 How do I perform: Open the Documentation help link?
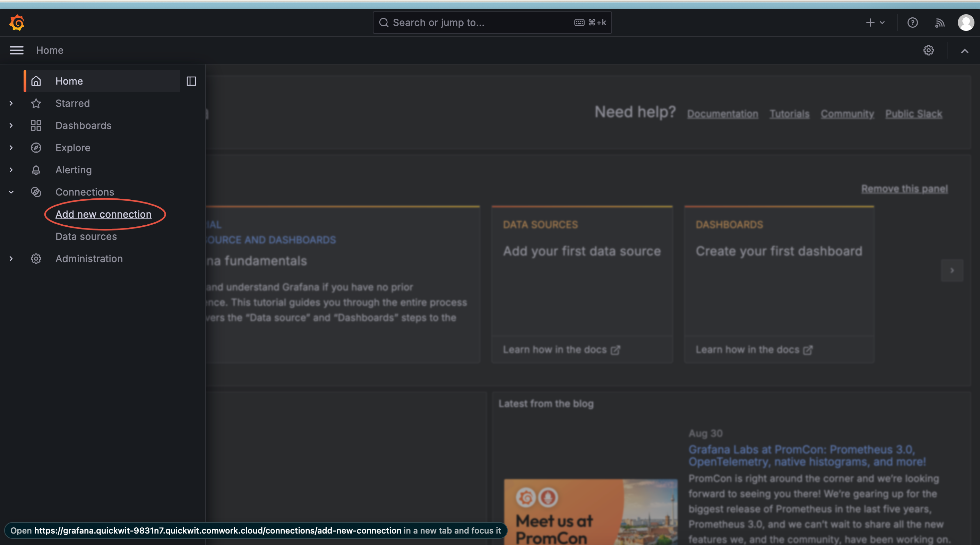722,114
